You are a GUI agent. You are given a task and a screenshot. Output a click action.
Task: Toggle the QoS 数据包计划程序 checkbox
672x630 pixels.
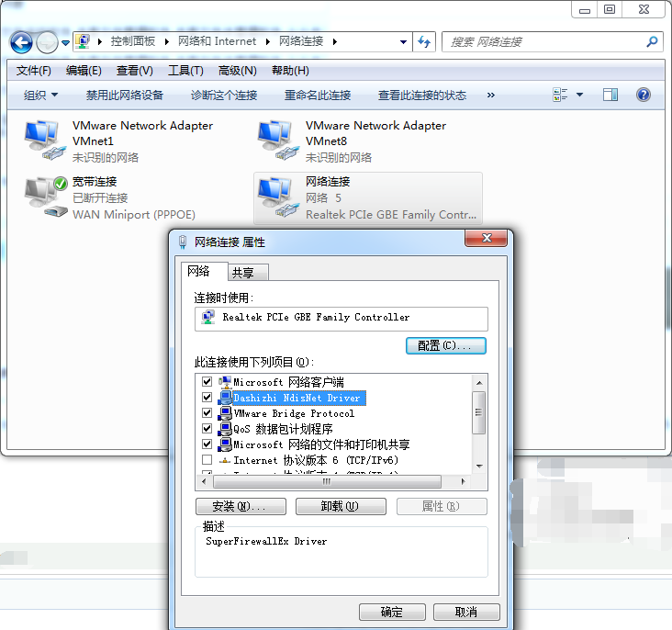207,428
